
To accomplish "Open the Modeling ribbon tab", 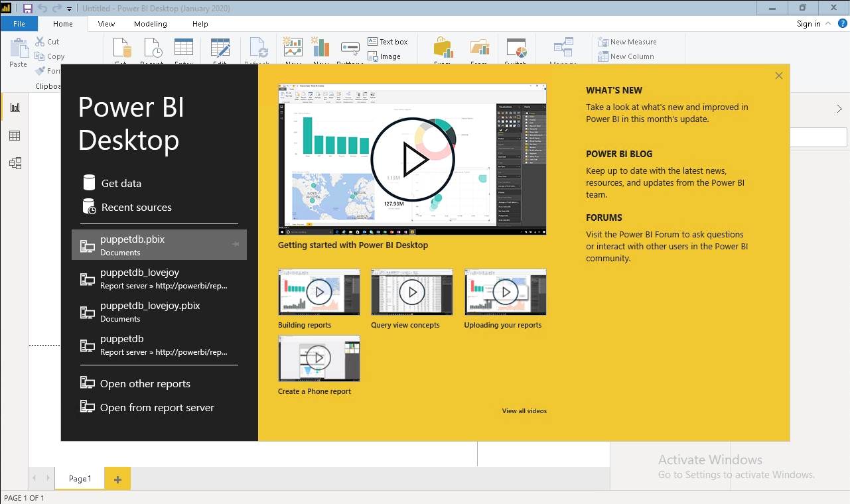I will click(151, 24).
